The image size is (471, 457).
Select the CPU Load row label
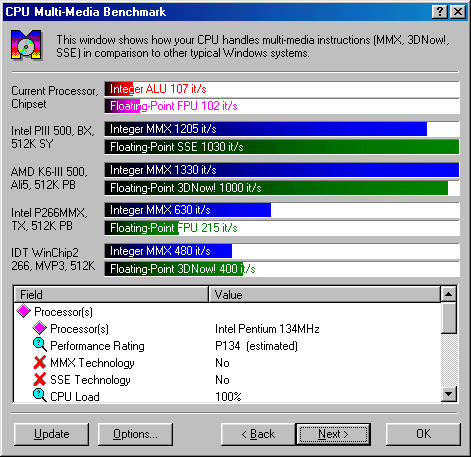[75, 397]
